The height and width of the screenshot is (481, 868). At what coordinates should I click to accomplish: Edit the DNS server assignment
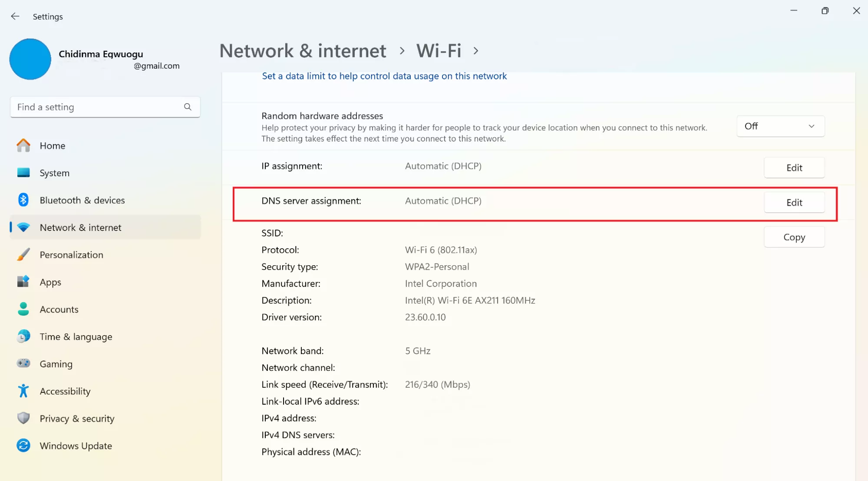794,203
